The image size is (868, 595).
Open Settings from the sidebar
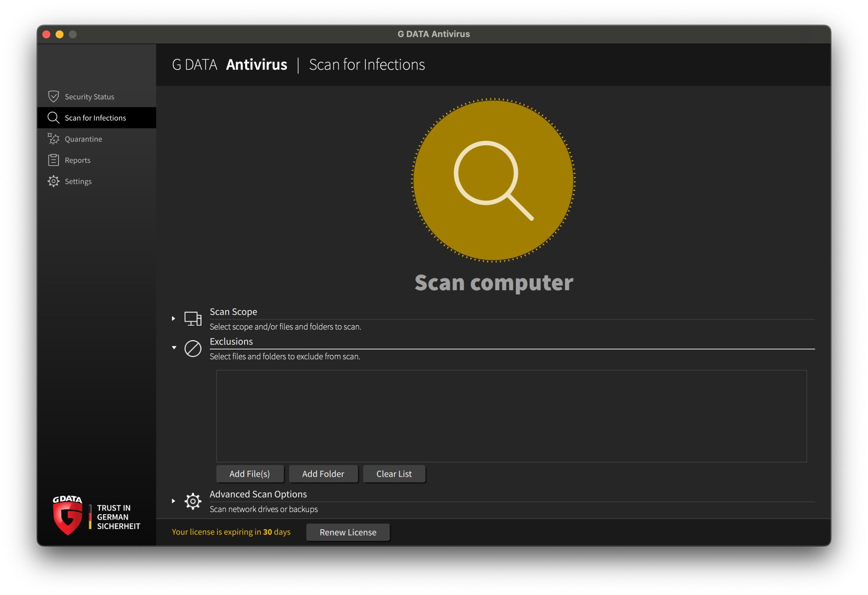click(97, 181)
